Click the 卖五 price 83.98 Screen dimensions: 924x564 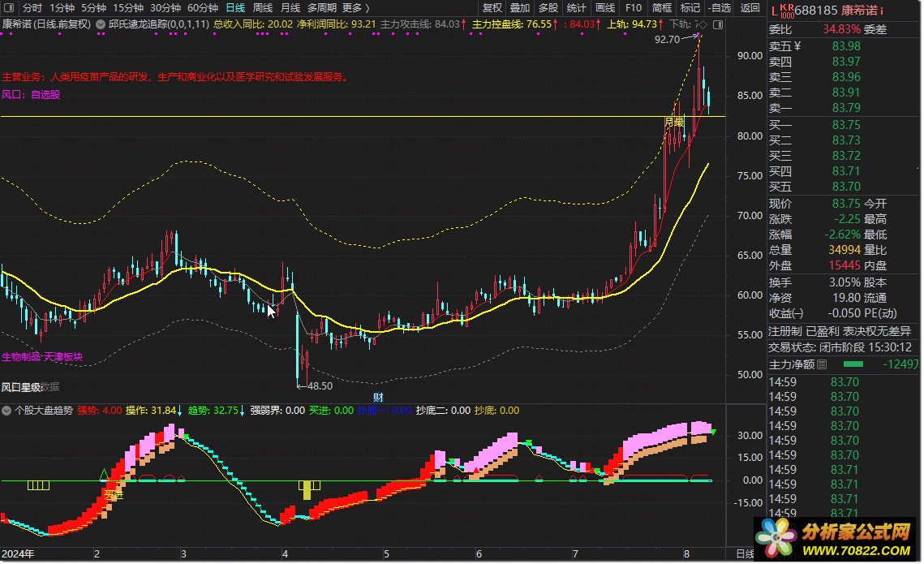click(x=846, y=46)
